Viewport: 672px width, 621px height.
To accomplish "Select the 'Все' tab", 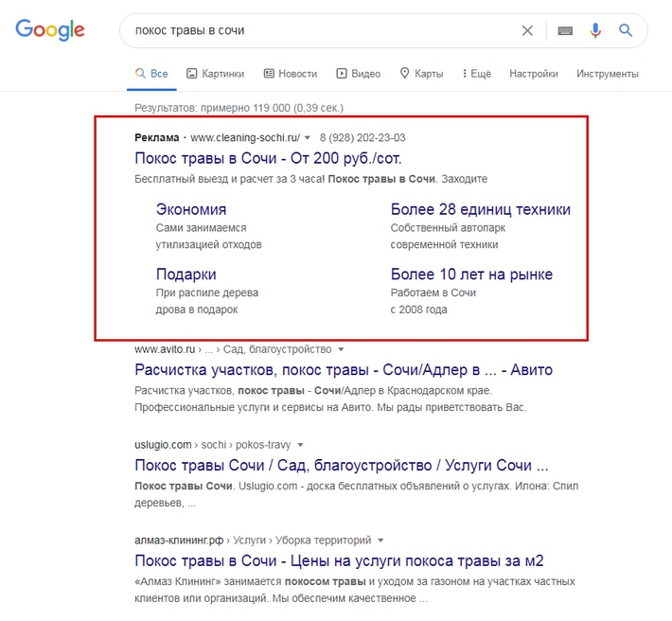I will tap(151, 74).
